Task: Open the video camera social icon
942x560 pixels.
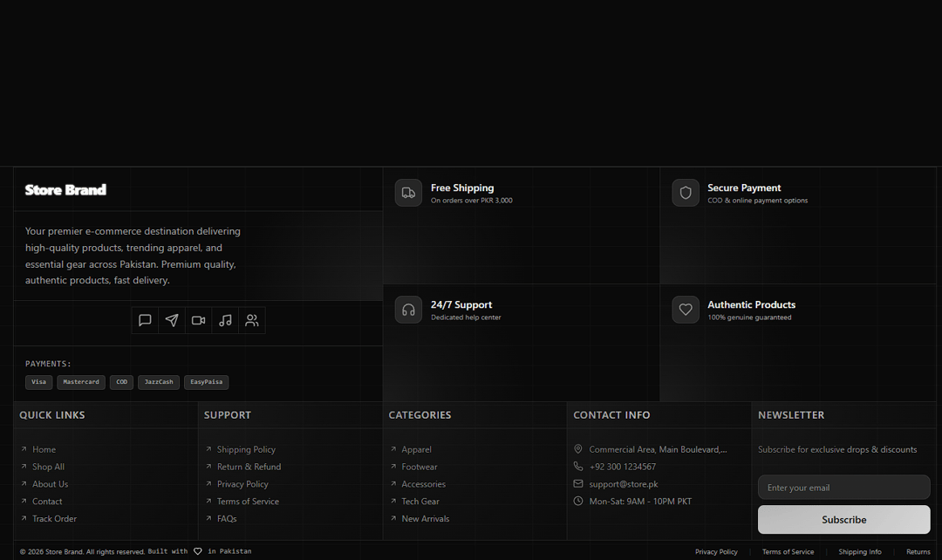Action: tap(198, 320)
